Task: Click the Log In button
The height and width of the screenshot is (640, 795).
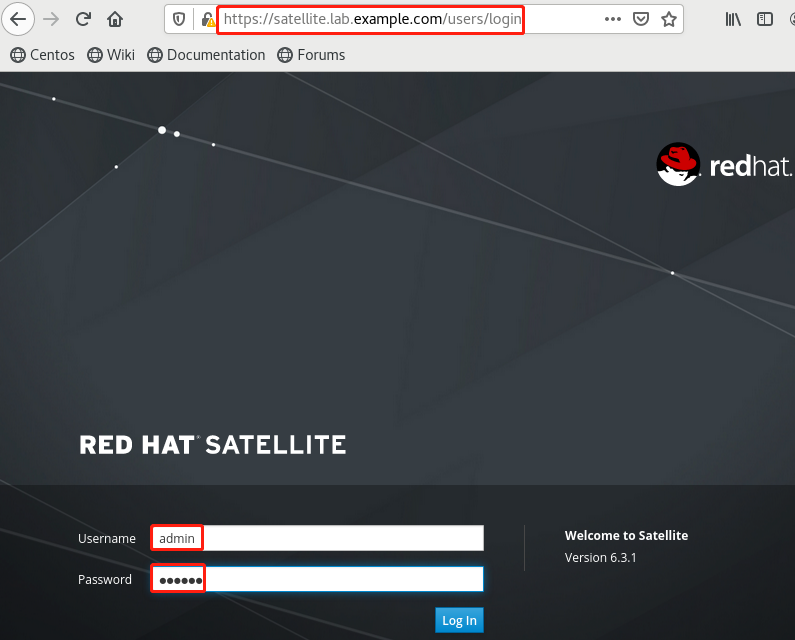Action: (x=459, y=620)
